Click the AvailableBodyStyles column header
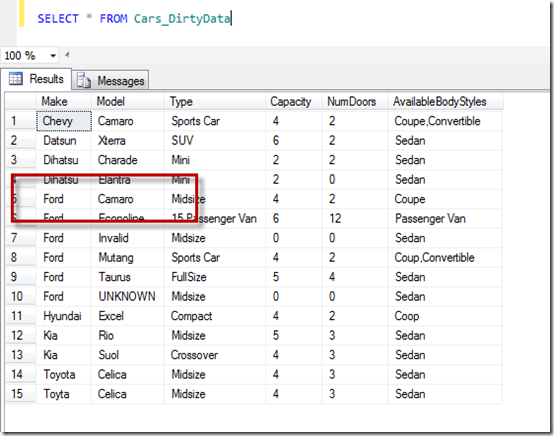This screenshot has width=554, height=436. 446,102
